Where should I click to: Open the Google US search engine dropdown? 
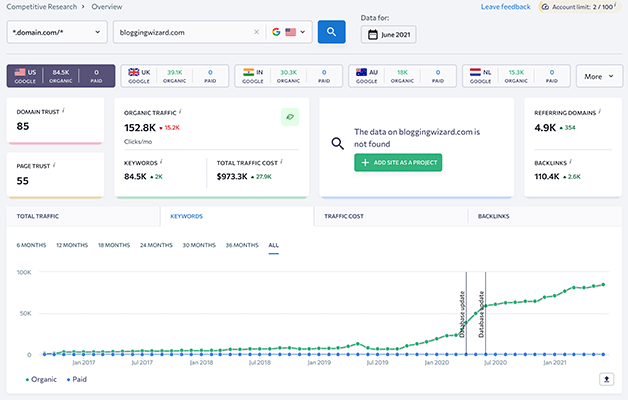291,32
